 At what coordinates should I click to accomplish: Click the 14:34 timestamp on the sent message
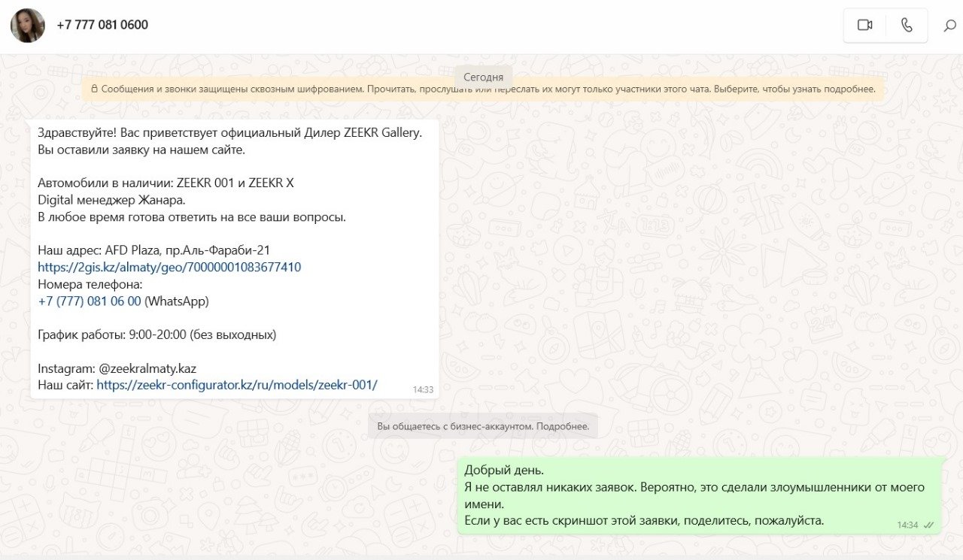907,525
